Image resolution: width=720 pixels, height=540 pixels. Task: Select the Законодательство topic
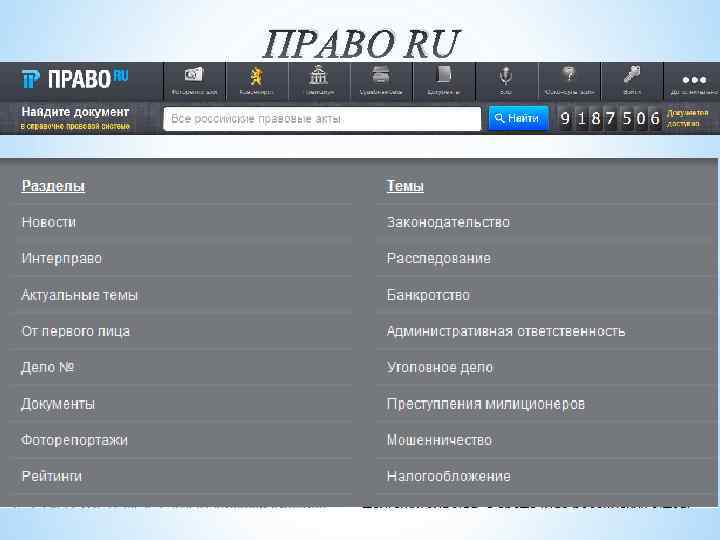coord(448,222)
